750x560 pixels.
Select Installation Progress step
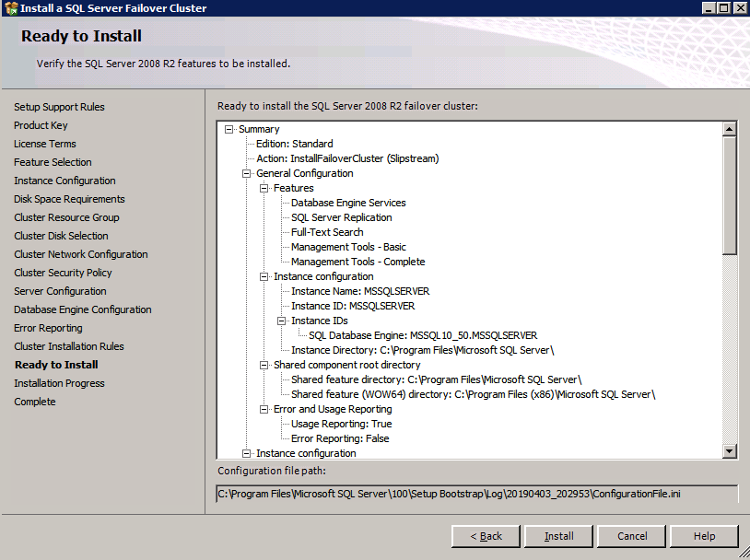(x=59, y=383)
